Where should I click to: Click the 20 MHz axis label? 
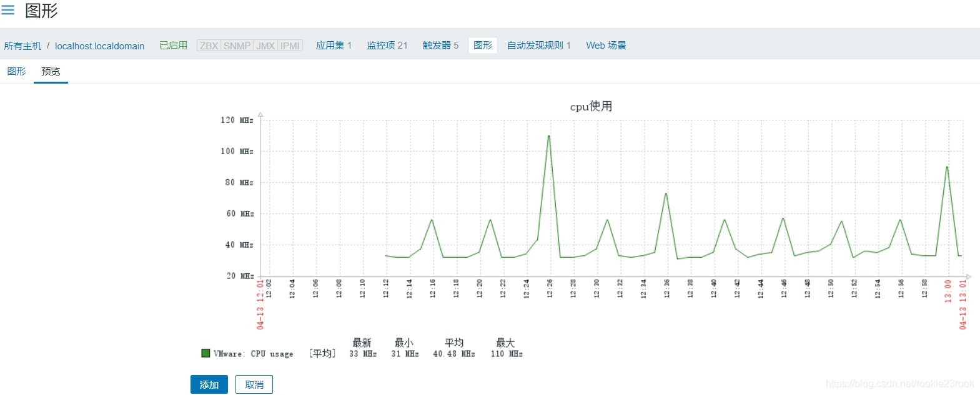pos(239,276)
